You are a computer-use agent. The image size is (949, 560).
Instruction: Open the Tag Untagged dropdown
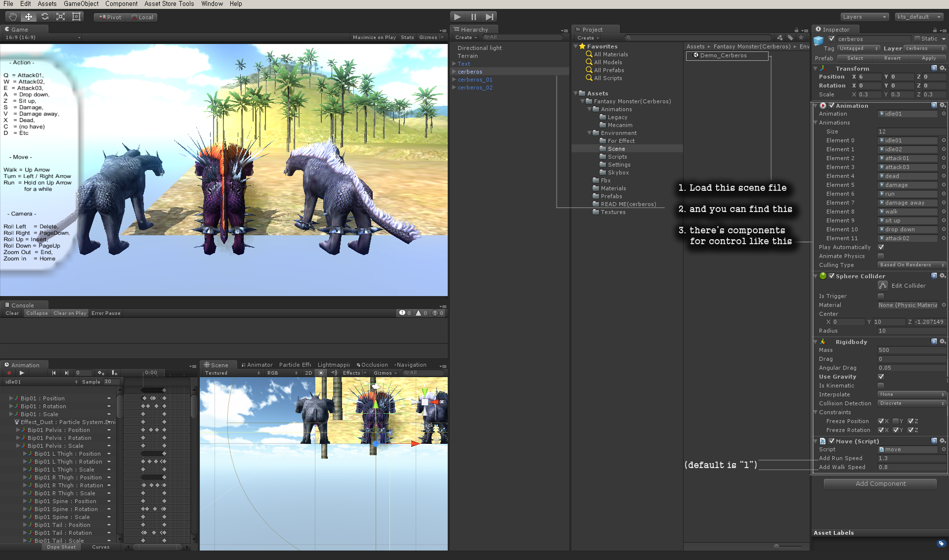point(859,48)
